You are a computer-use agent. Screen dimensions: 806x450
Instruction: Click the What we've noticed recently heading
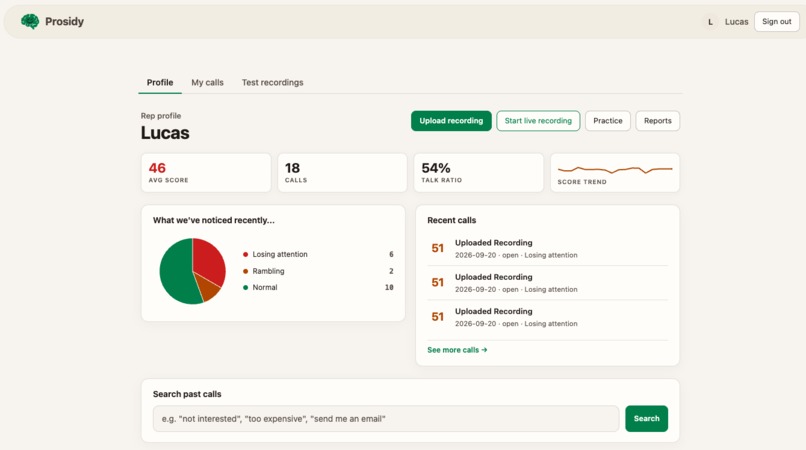coord(214,220)
